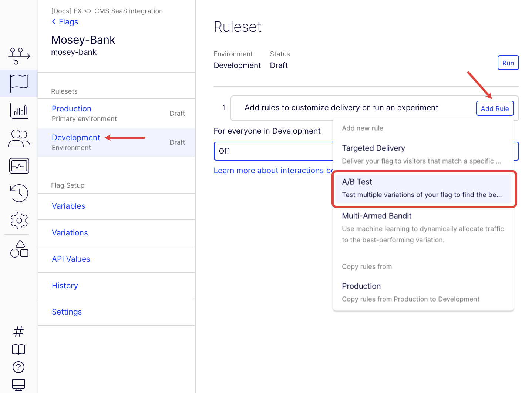The image size is (532, 393).
Task: Open the documentation book icon
Action: pos(18,349)
